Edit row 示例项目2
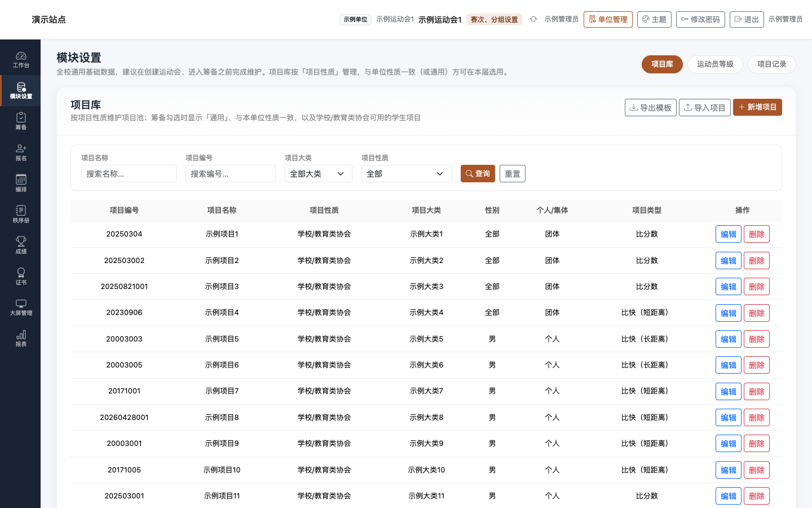The width and height of the screenshot is (812, 508). click(x=729, y=261)
